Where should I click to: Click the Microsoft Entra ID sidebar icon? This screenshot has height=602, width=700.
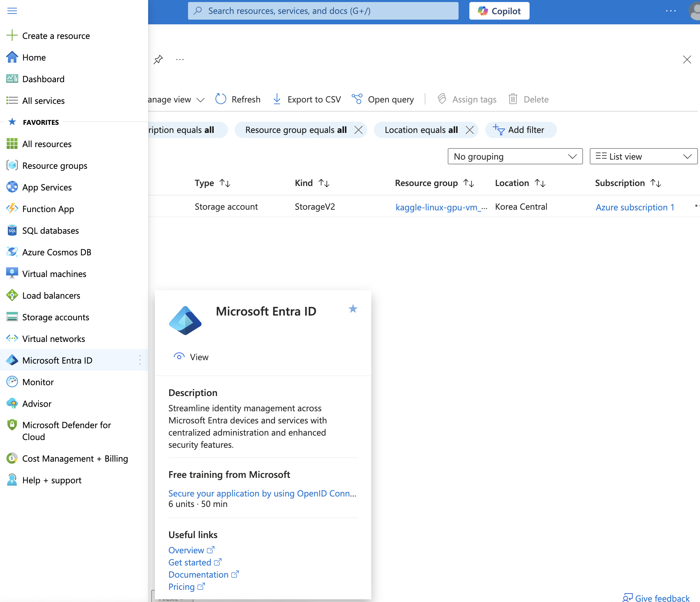point(12,360)
